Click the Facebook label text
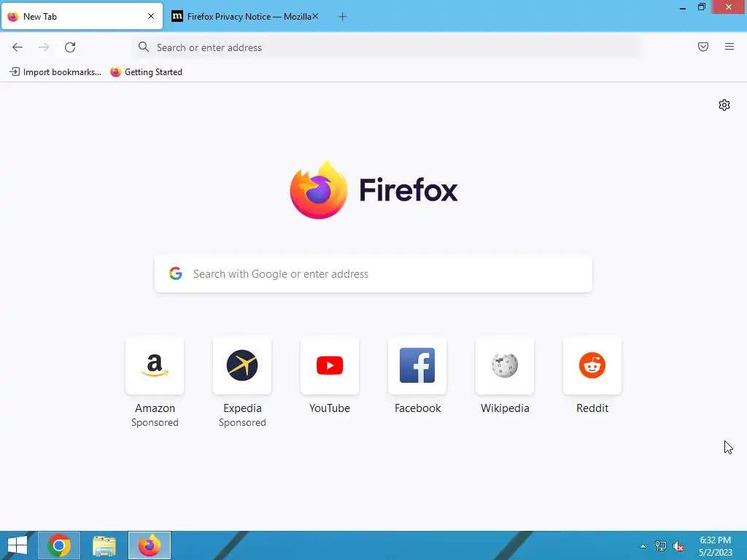Viewport: 747px width, 560px height. point(418,408)
